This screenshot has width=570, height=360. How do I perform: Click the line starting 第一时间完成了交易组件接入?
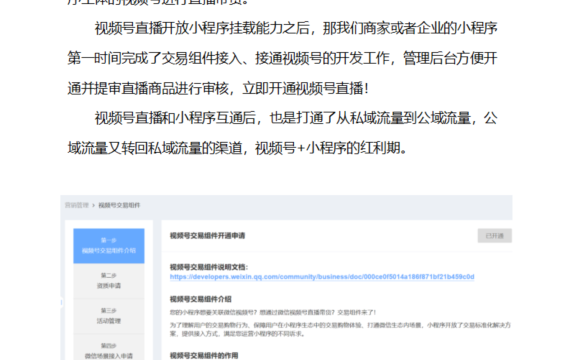point(282,58)
